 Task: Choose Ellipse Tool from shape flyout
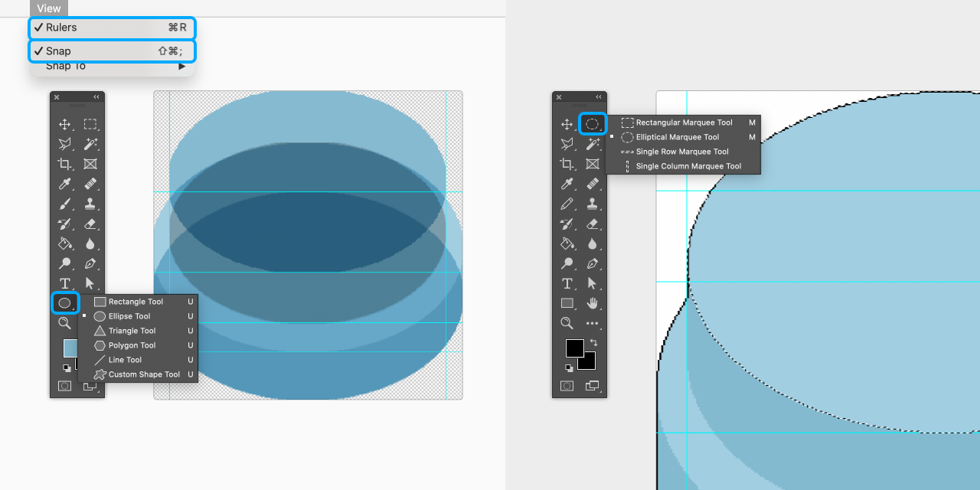138,316
